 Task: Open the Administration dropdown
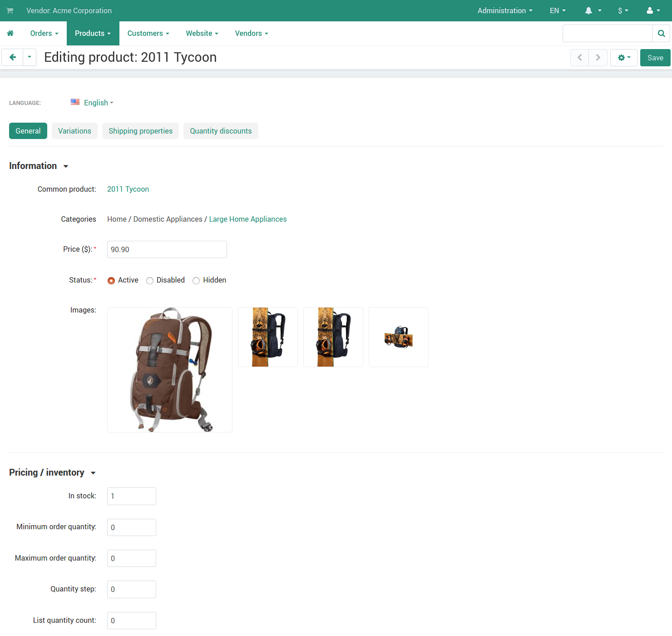[x=505, y=10]
